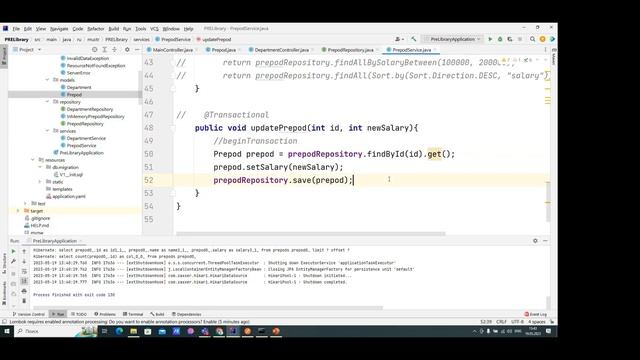
Task: Open Project panel gear settings
Action: tap(127, 49)
